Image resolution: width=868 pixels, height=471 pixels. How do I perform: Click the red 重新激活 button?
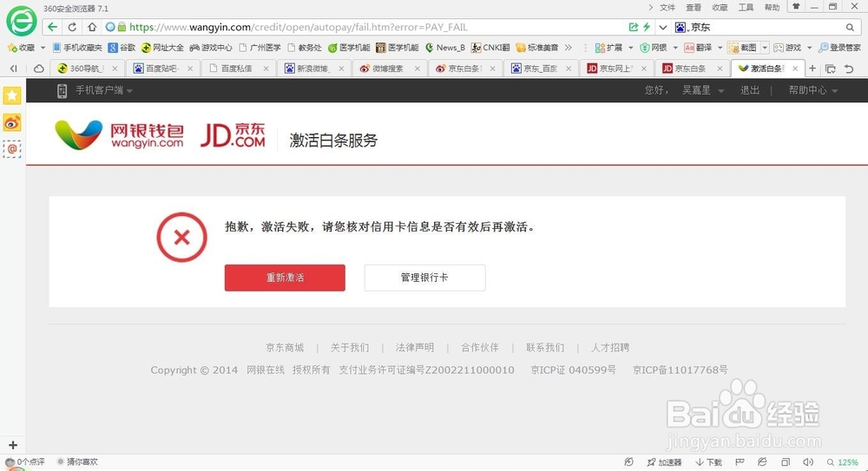click(x=285, y=278)
